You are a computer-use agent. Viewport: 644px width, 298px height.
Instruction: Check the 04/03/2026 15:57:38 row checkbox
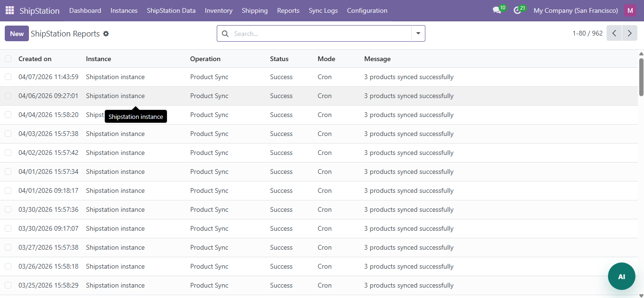pyautogui.click(x=8, y=134)
